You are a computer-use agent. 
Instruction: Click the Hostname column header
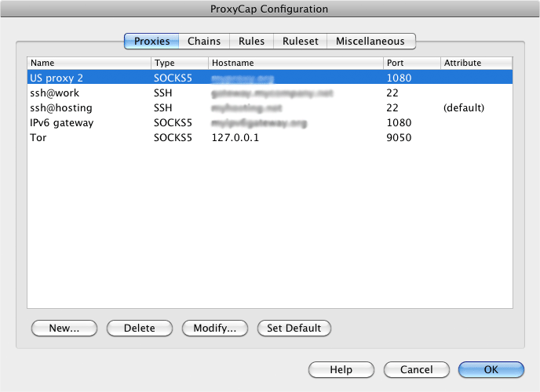pos(295,63)
